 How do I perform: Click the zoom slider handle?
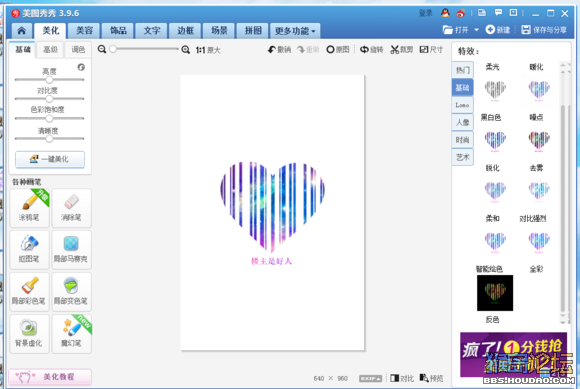[113, 49]
